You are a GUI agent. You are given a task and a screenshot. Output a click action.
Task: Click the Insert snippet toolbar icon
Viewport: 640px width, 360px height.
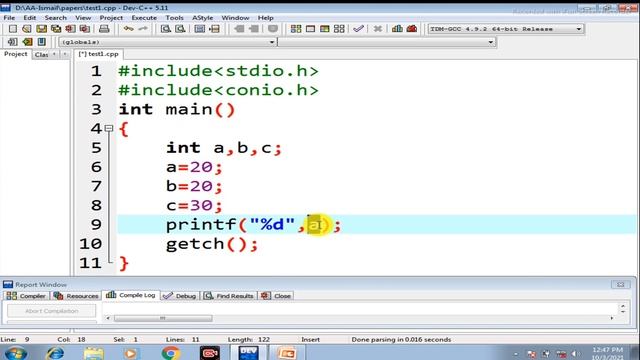tap(13, 42)
